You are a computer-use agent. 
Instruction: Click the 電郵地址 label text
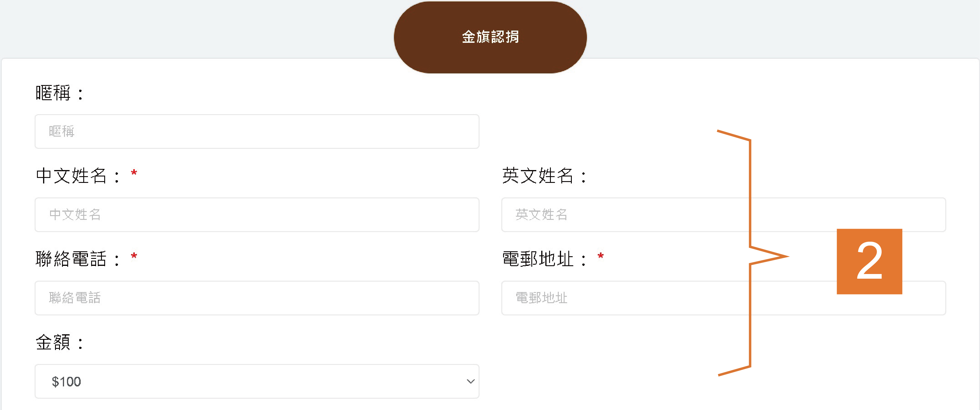coord(537,259)
